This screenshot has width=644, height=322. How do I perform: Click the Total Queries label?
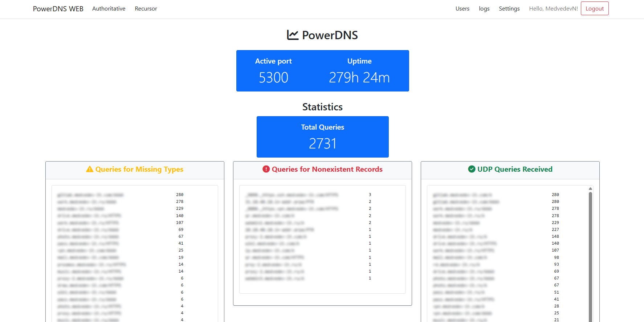[x=323, y=127]
